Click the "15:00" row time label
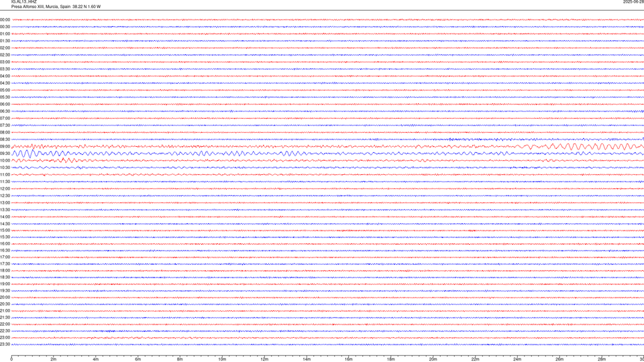 pos(5,230)
